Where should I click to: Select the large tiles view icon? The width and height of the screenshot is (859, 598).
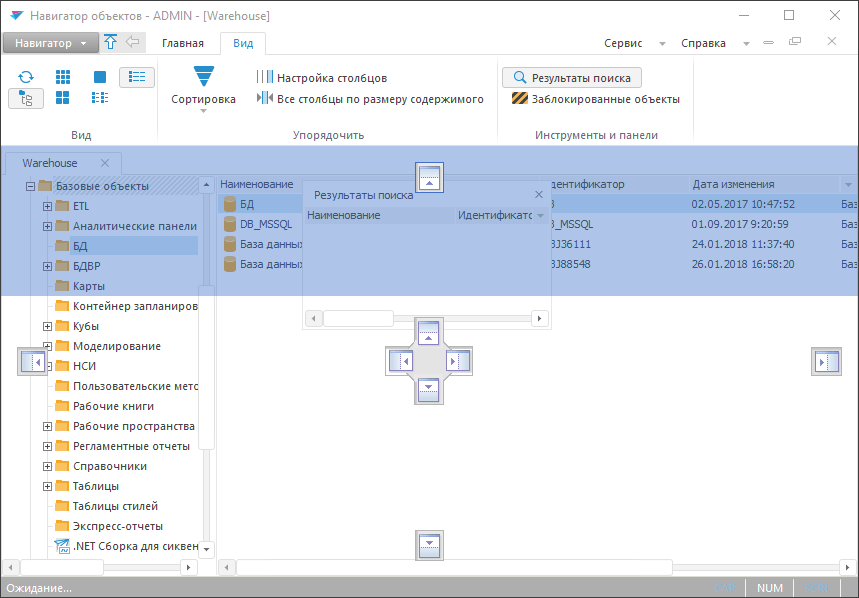62,98
